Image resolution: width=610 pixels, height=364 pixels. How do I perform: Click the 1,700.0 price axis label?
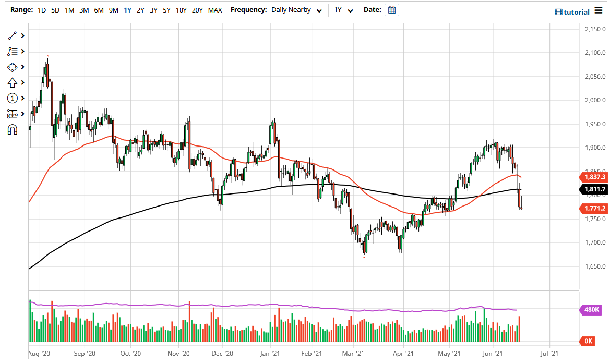[595, 242]
